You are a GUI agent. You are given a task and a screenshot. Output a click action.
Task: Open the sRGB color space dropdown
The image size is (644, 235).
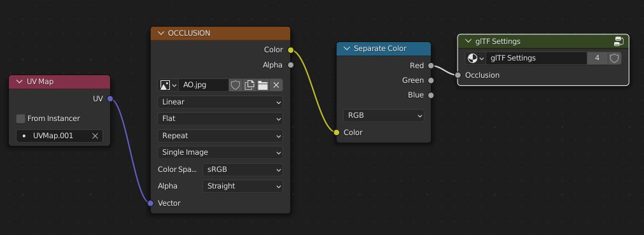point(242,169)
